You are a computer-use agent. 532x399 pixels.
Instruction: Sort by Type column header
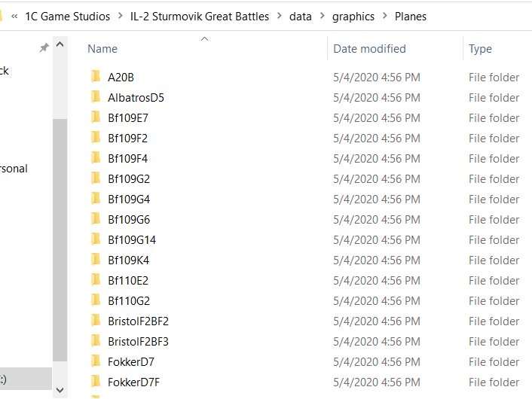point(480,49)
